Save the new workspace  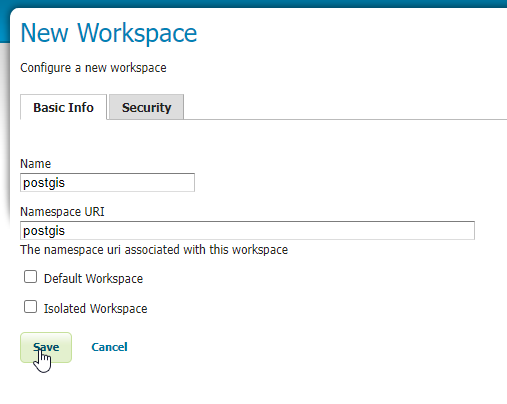(x=46, y=347)
